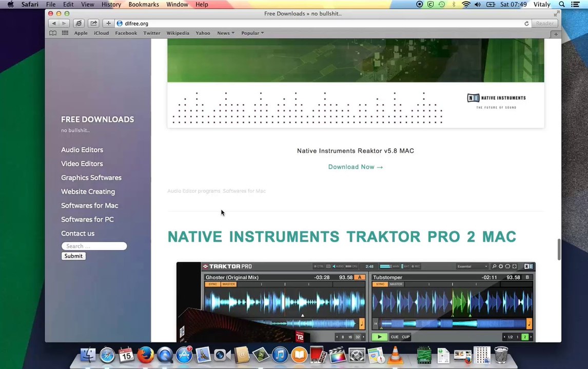
Task: Open the Window menu
Action: (x=178, y=4)
